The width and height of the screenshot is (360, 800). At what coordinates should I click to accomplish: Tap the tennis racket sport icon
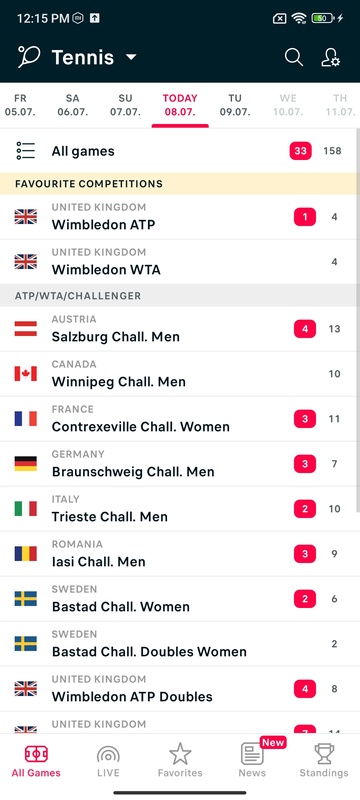30,57
